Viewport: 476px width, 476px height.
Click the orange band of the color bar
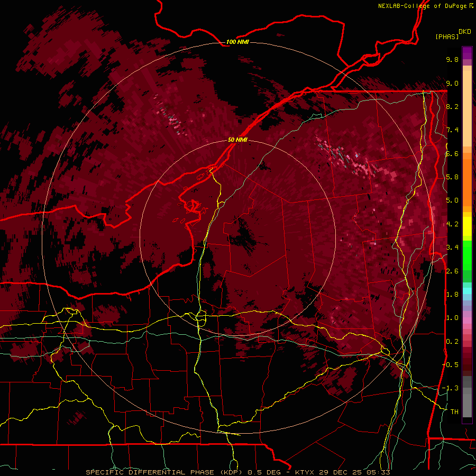click(x=467, y=179)
